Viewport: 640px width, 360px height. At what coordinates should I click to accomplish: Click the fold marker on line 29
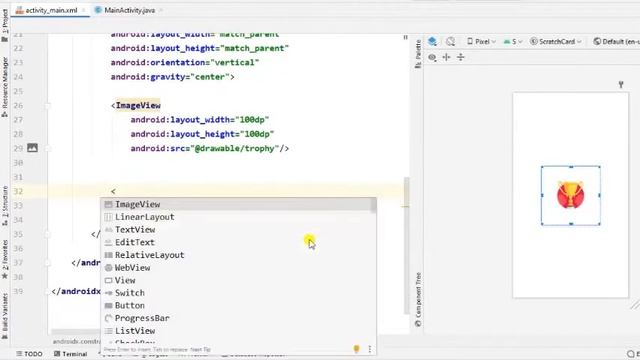[47, 149]
